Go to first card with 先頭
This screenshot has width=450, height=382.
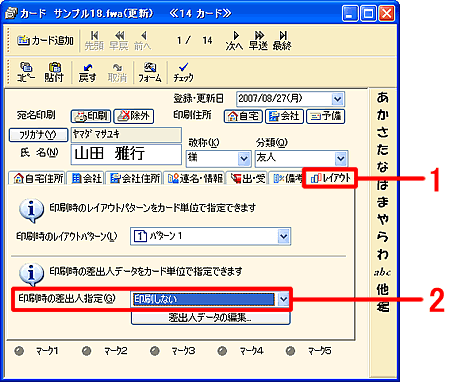coord(94,41)
